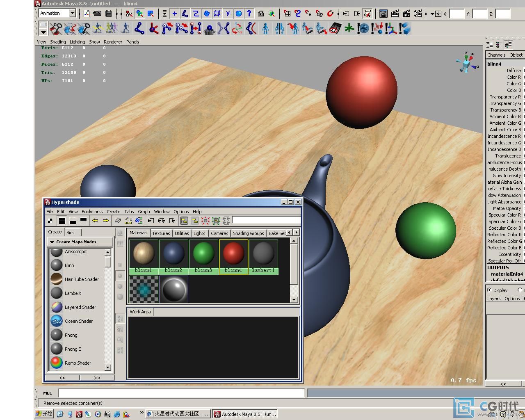
Task: Click the Render current frame clapperboard icon
Action: click(395, 14)
